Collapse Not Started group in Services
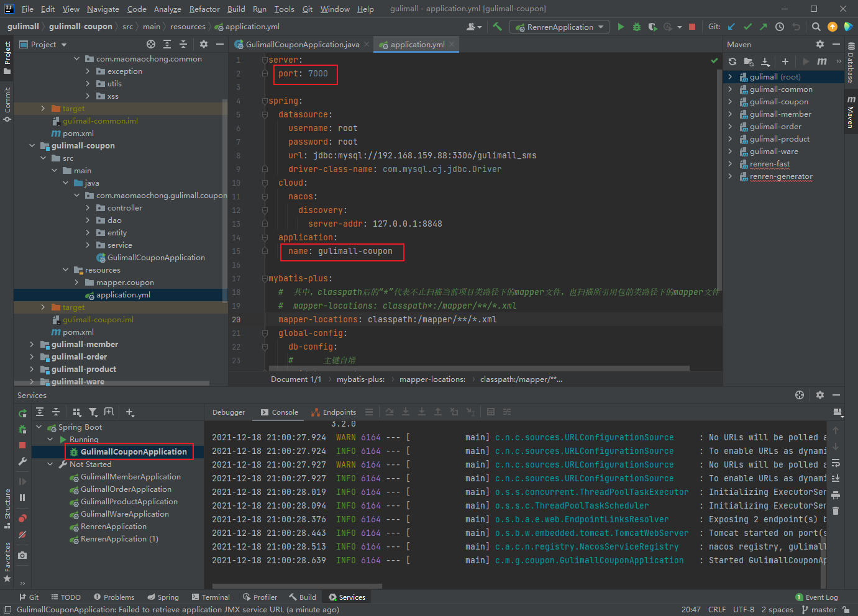The width and height of the screenshot is (858, 616). click(50, 464)
